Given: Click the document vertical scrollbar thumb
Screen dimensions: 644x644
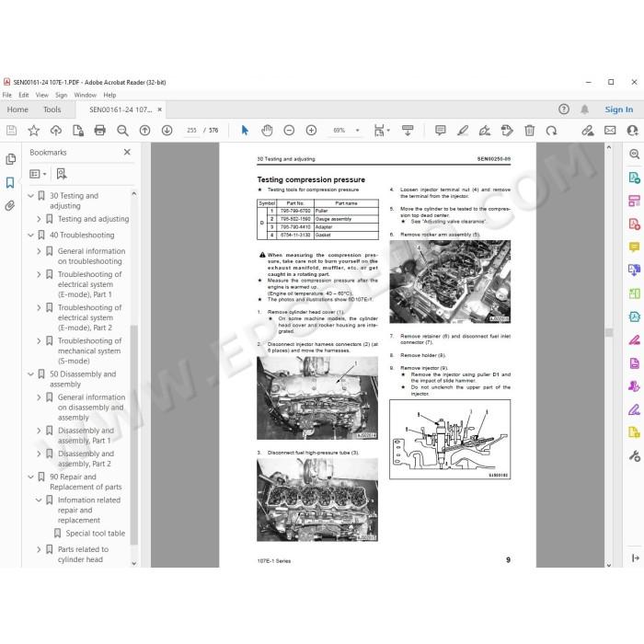Looking at the screenshot, I should click(x=609, y=332).
